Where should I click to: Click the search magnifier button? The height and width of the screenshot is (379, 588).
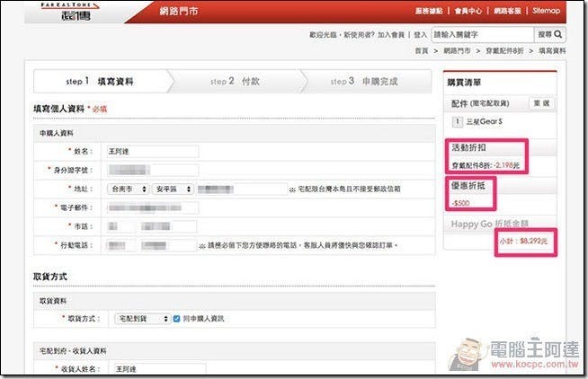[551, 34]
